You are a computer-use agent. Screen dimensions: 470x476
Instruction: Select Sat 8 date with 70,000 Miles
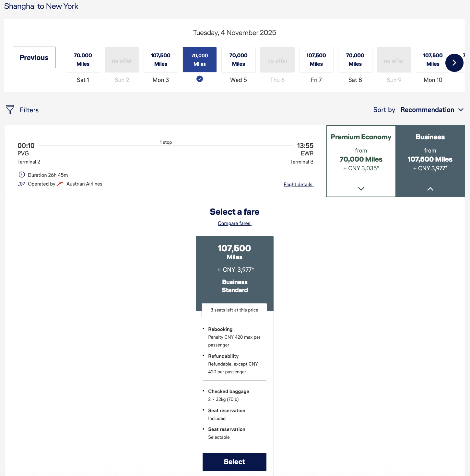(x=355, y=60)
